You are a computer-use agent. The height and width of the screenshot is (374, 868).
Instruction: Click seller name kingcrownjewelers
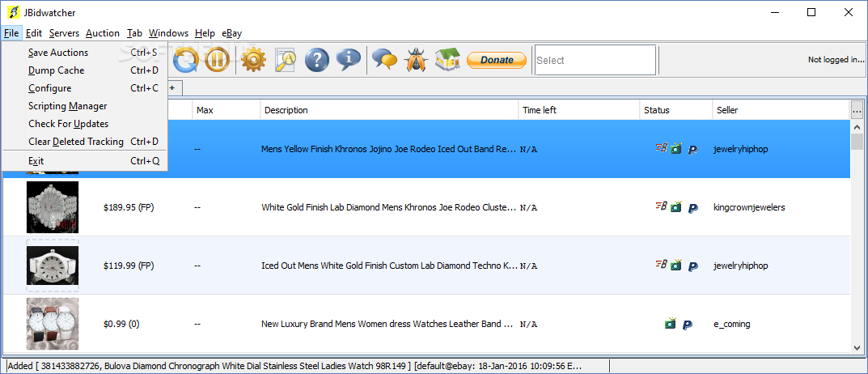point(750,207)
